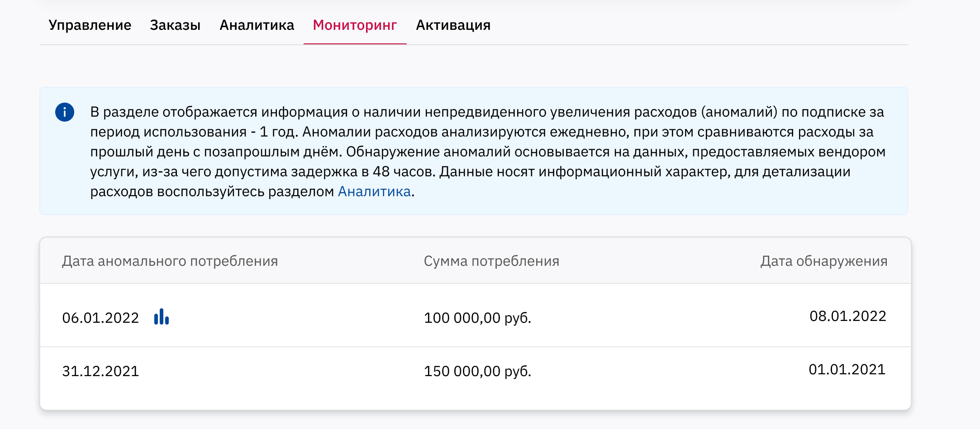
Task: Select the 31.12.2021 anomaly date cell
Action: pos(100,371)
